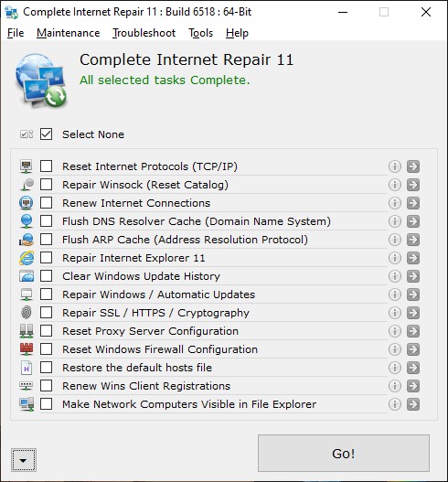Run Reset Internet Protocols via arrow icon
The image size is (448, 482).
[413, 166]
